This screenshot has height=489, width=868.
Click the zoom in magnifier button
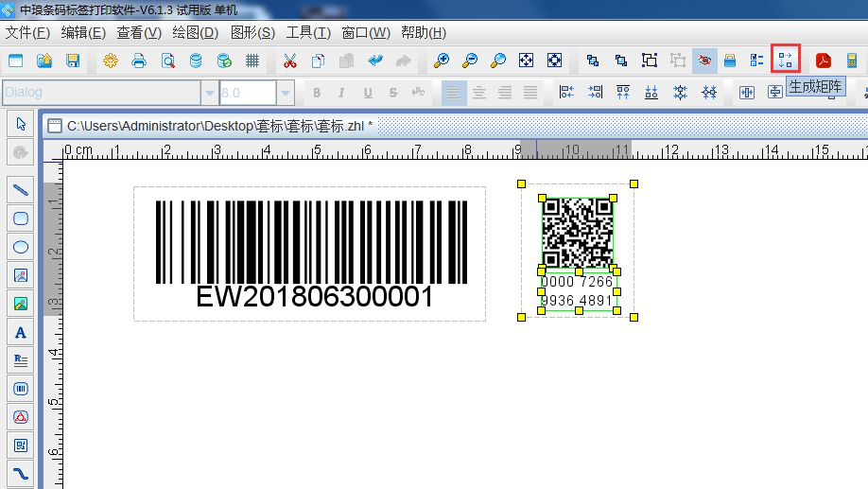click(x=442, y=61)
